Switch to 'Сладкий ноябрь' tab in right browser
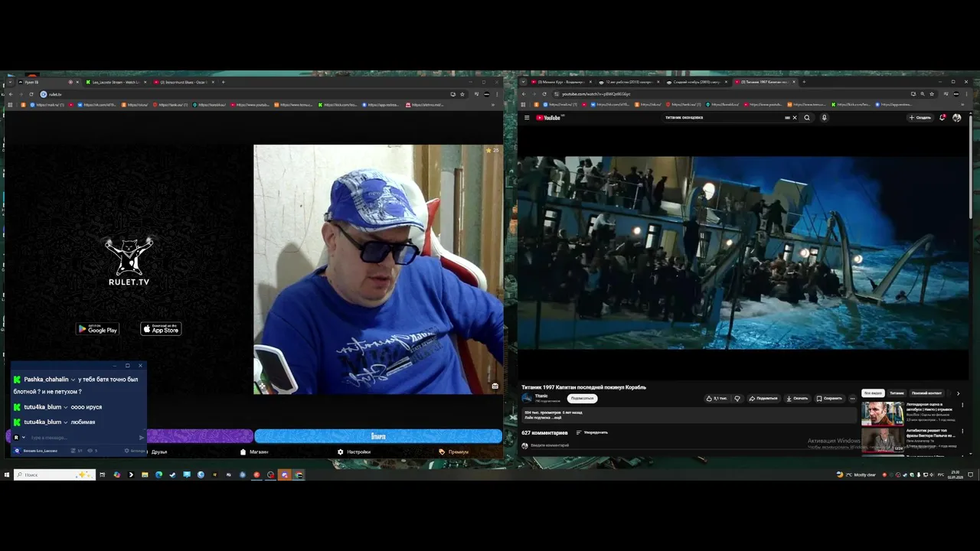This screenshot has width=980, height=551. [695, 82]
